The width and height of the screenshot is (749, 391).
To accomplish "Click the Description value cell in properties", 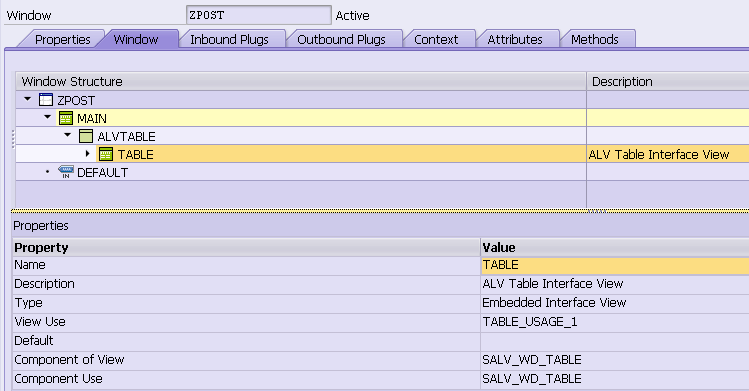I will coord(615,284).
